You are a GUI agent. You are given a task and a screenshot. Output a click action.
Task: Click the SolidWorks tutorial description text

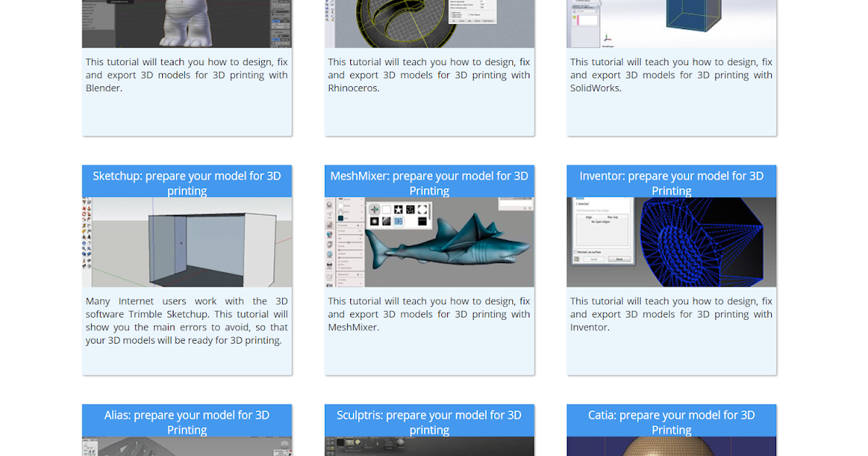point(671,75)
